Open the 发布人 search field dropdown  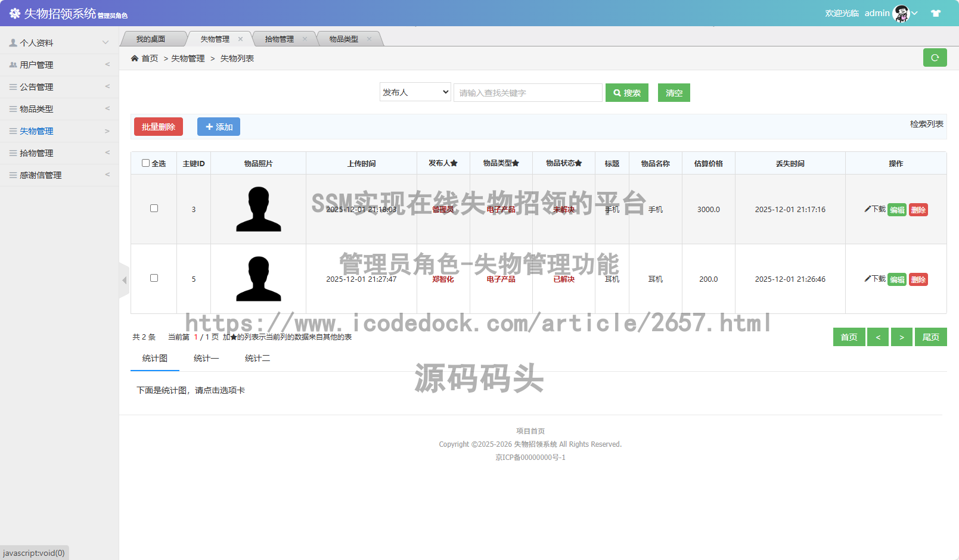(x=415, y=92)
